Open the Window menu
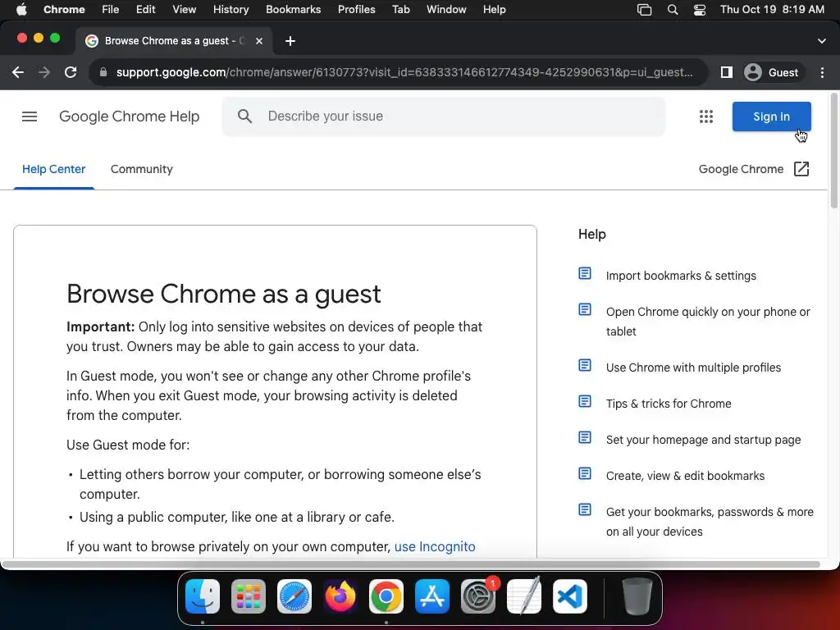Viewport: 840px width, 630px height. (446, 10)
